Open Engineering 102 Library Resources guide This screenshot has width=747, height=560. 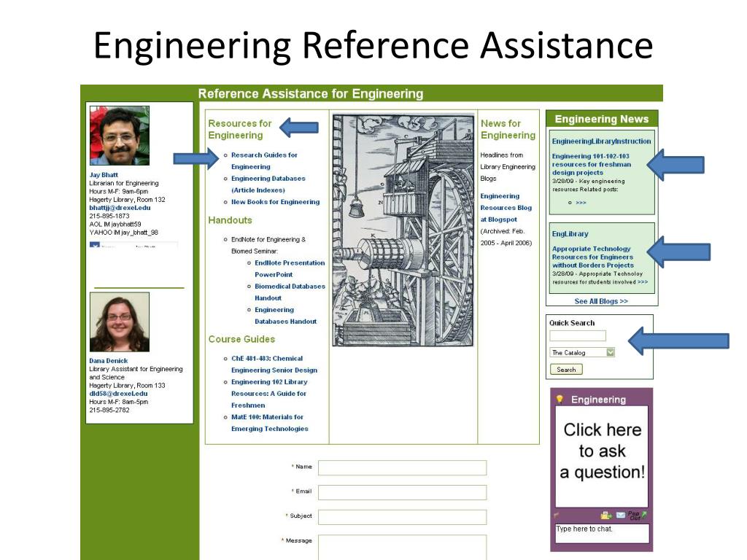click(269, 393)
